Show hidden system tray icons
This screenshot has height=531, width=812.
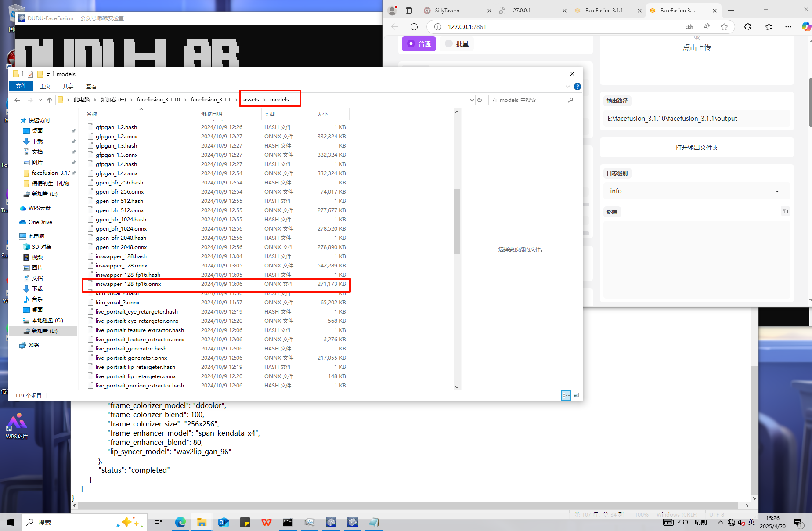(x=720, y=522)
